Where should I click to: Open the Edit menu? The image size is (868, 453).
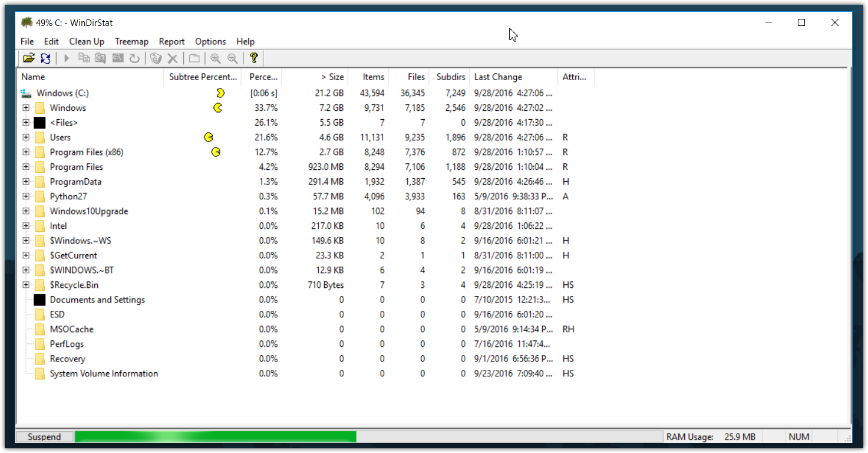pyautogui.click(x=51, y=41)
